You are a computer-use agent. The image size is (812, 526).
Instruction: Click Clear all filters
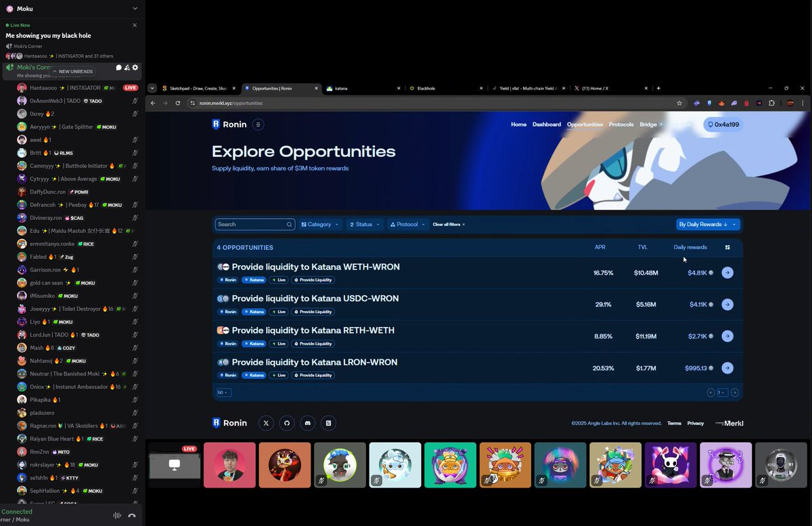[x=449, y=224]
